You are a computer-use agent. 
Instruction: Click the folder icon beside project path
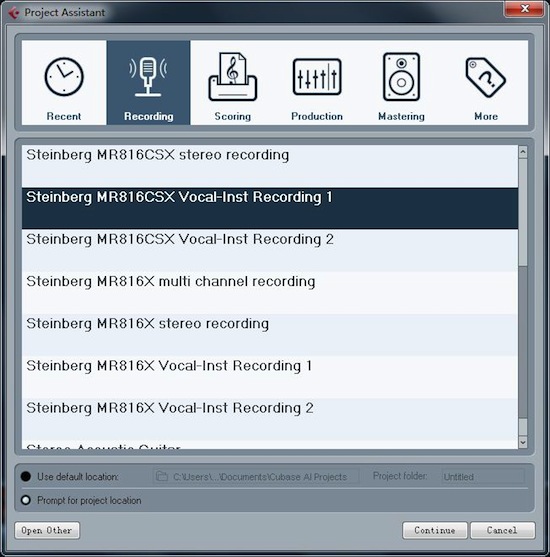pos(162,476)
